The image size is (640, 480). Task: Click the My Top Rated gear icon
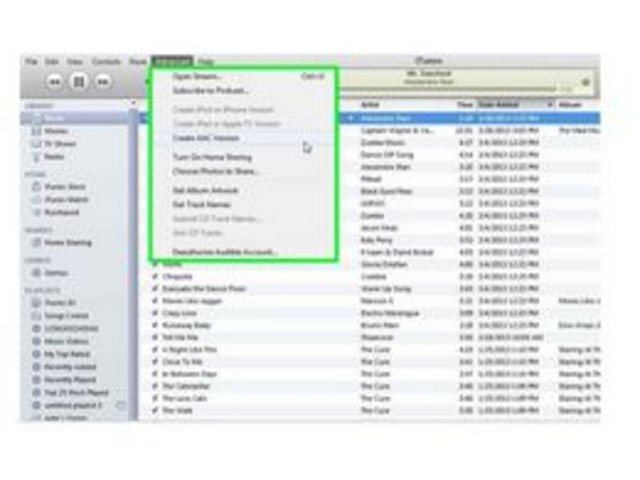click(x=37, y=354)
